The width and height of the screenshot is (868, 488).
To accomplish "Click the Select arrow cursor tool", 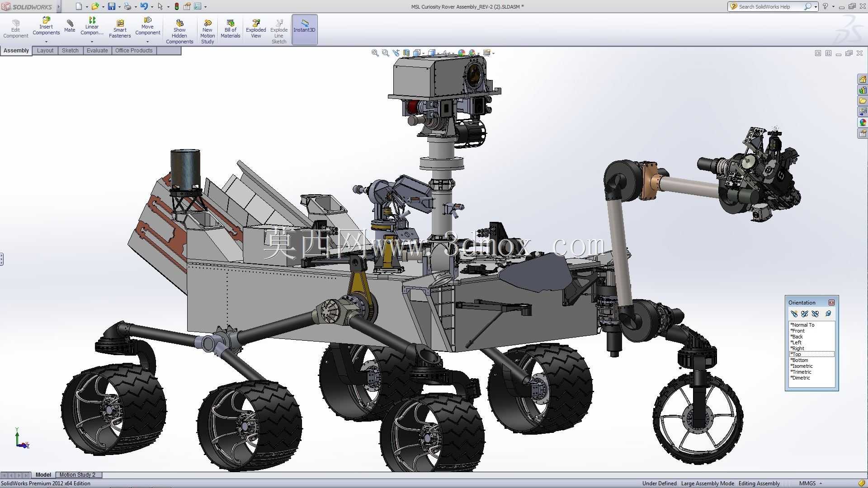I will 160,6.
